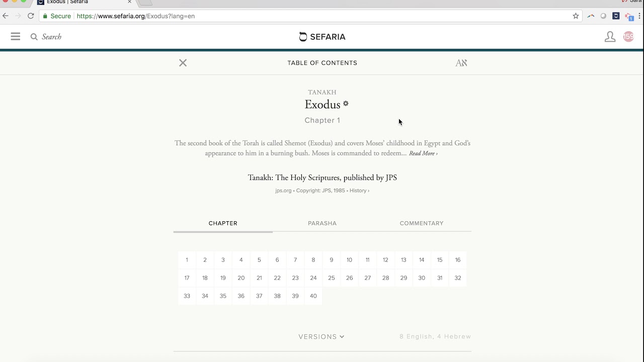Close the table of contents panel

click(183, 63)
